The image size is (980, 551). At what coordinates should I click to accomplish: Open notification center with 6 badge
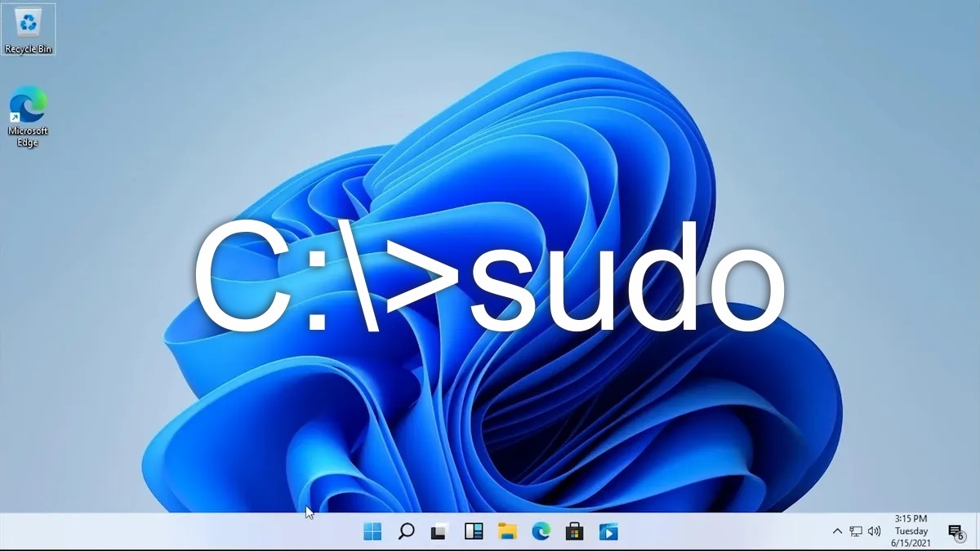click(x=955, y=532)
